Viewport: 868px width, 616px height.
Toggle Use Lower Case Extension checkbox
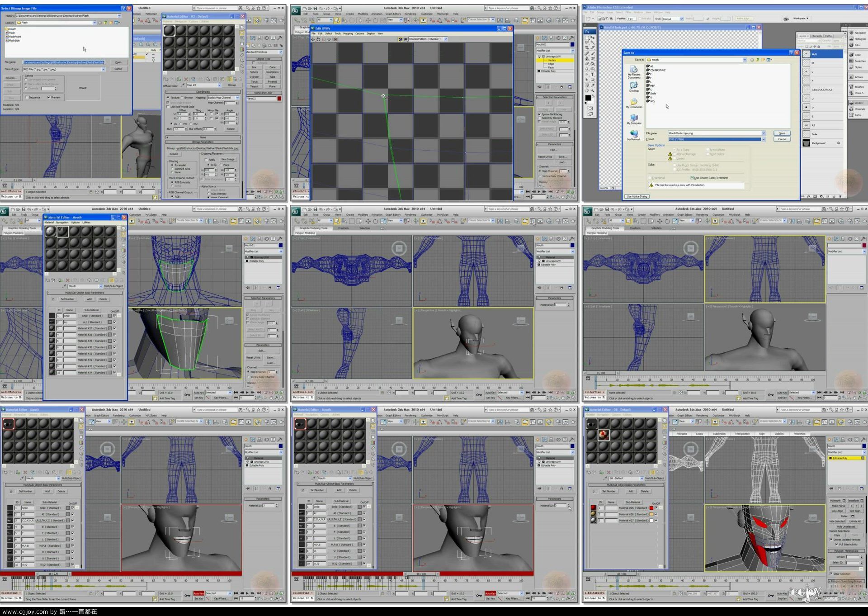pos(692,178)
